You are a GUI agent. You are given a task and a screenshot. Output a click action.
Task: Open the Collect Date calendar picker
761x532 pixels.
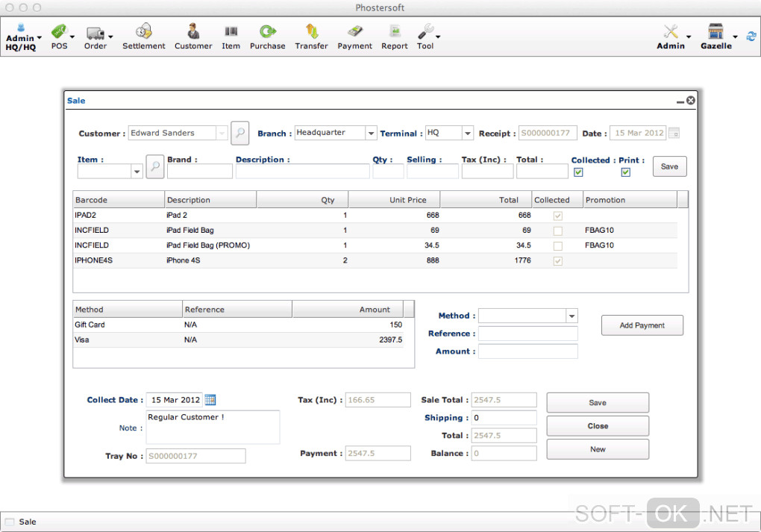pyautogui.click(x=210, y=400)
